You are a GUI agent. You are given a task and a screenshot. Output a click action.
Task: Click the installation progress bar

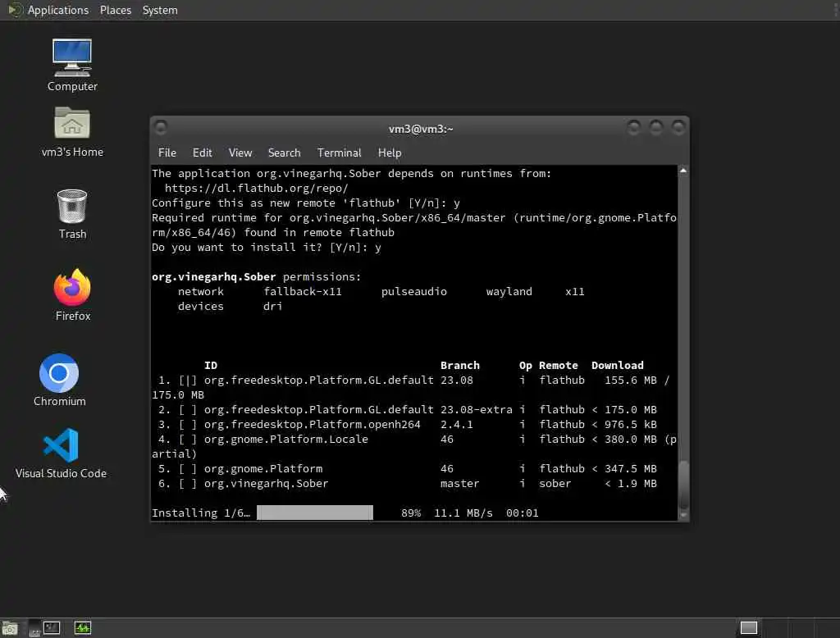tap(315, 513)
